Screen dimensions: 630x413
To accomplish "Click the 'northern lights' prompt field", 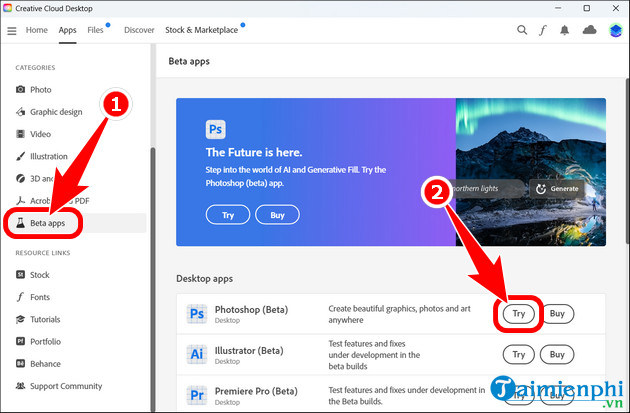I will pos(485,188).
